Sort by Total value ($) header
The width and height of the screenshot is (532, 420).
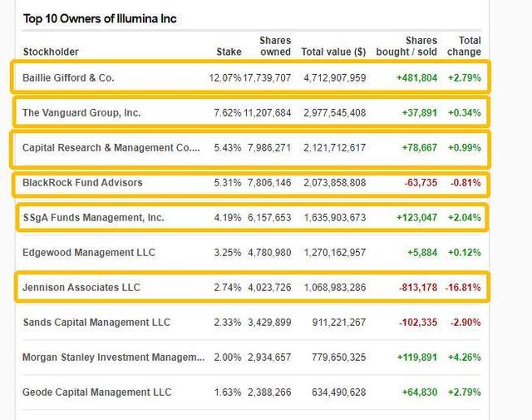coord(333,52)
